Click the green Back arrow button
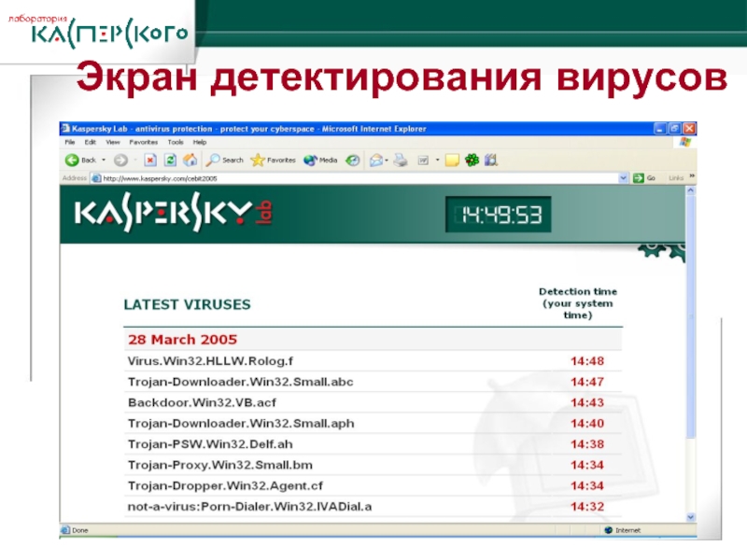This screenshot has width=747, height=560. point(72,161)
